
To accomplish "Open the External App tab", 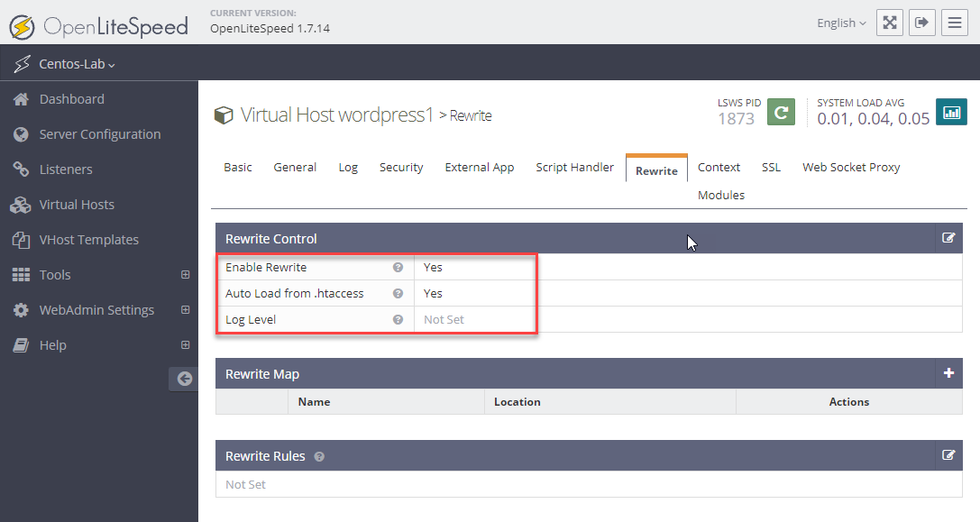I will click(480, 167).
